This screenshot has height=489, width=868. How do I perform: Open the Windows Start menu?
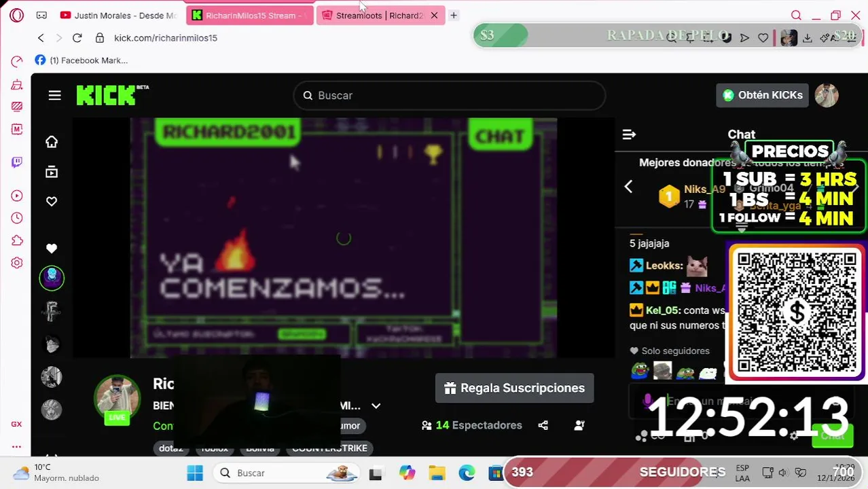(195, 473)
